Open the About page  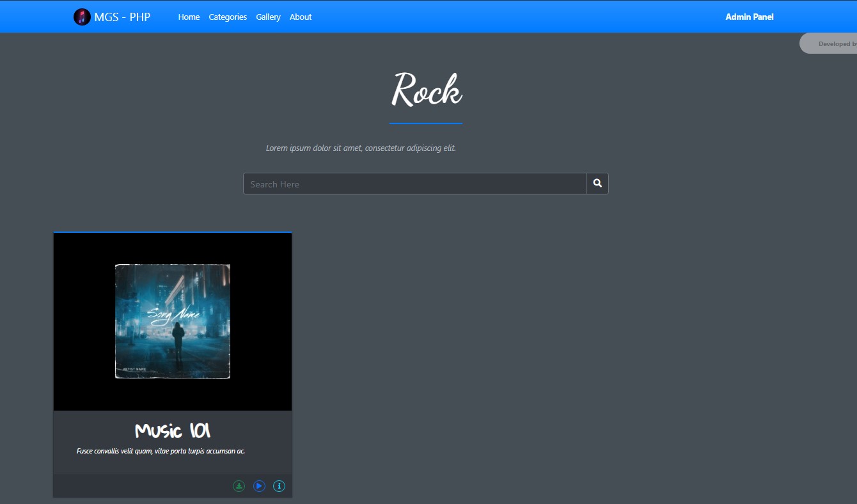(x=301, y=17)
